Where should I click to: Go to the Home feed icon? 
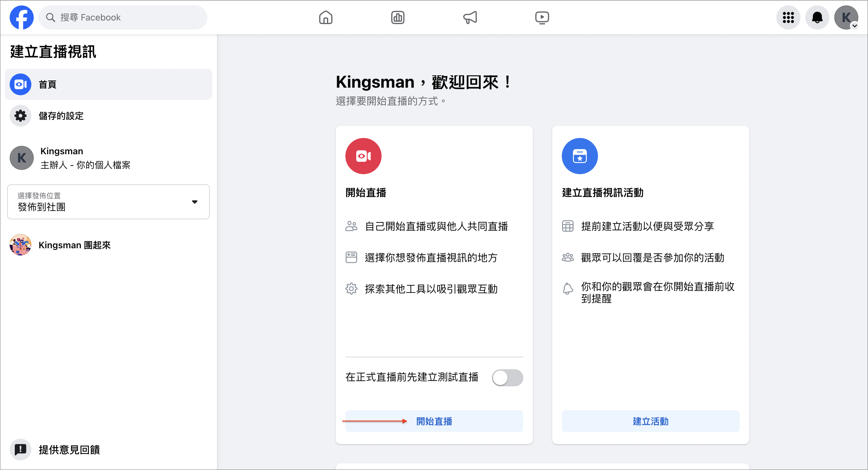point(325,17)
